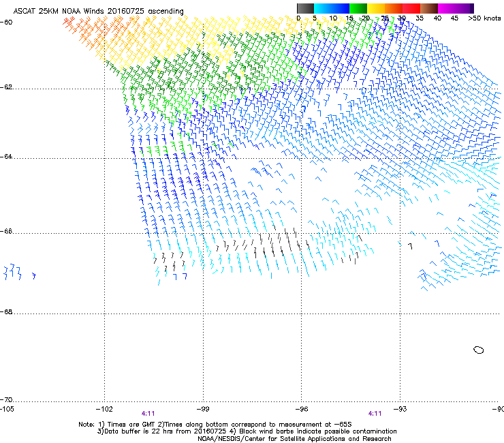The image size is (504, 443).
Task: Click the -93 longitude axis label
Action: pos(400,409)
